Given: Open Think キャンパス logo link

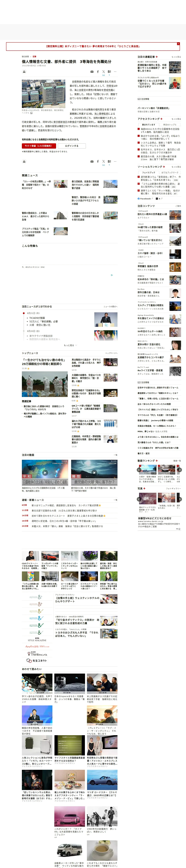Looking at the screenshot, I should pos(37,654).
